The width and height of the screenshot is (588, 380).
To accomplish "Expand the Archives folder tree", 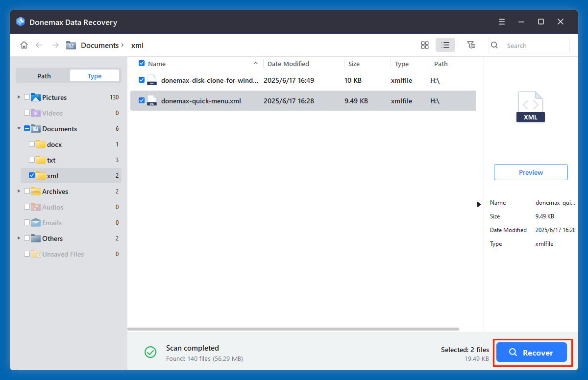I will [18, 191].
